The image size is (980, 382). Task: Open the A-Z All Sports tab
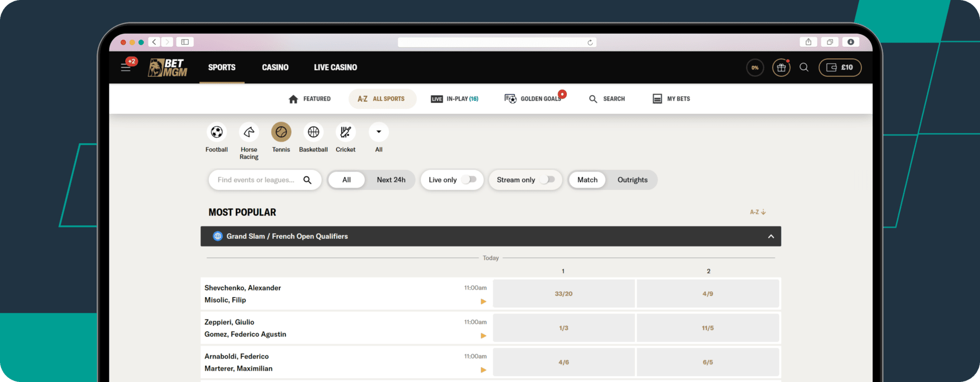(x=382, y=99)
